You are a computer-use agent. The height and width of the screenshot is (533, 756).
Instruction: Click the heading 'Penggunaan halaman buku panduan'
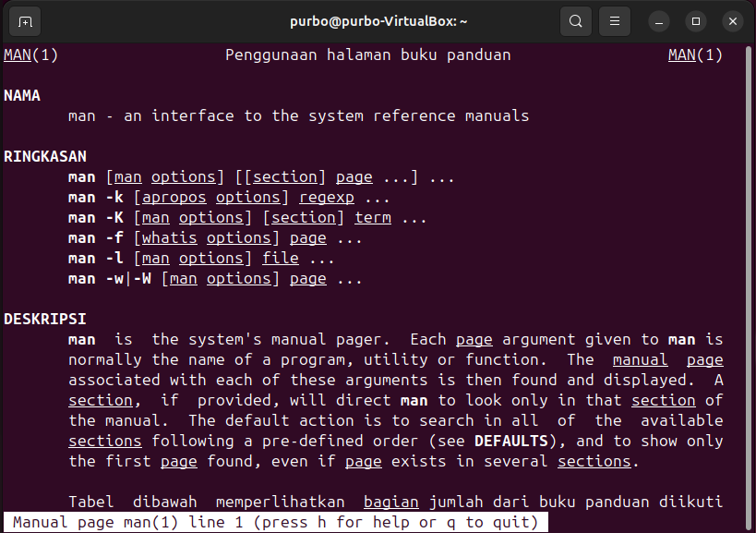(x=368, y=55)
